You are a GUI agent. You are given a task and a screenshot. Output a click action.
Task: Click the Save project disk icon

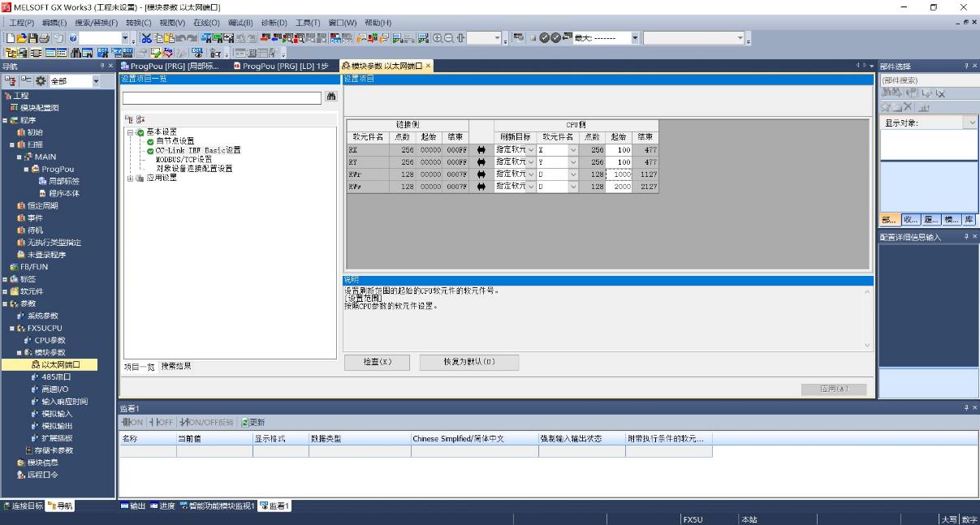pos(33,38)
